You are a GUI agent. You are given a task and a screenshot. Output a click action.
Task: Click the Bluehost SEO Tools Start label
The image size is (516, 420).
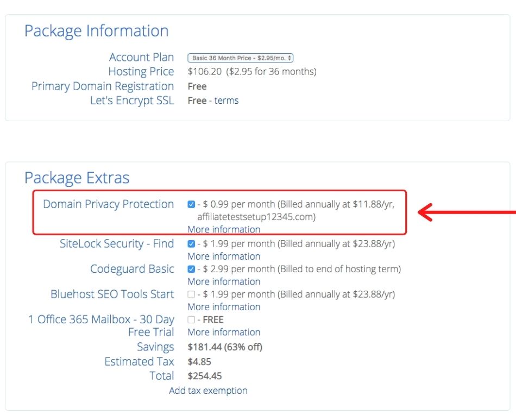(112, 294)
